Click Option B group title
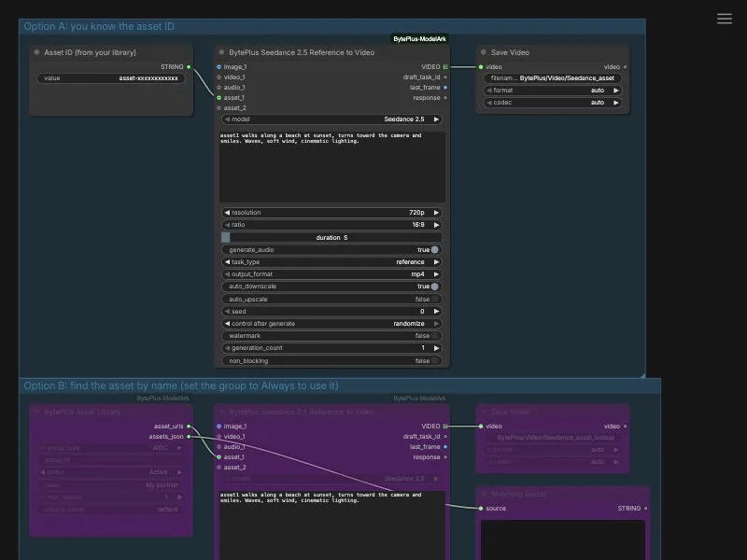Viewport: 747px width, 560px height. click(x=181, y=385)
